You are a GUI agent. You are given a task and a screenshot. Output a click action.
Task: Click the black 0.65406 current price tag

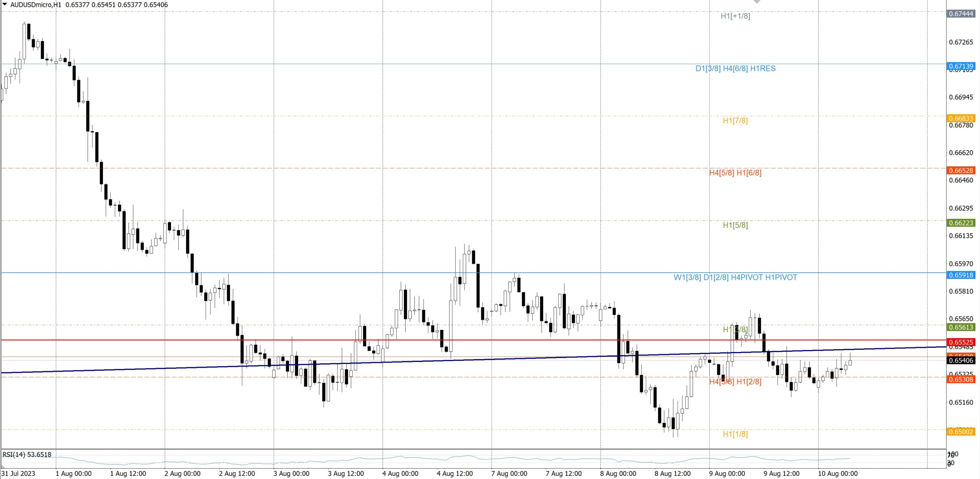pos(961,360)
